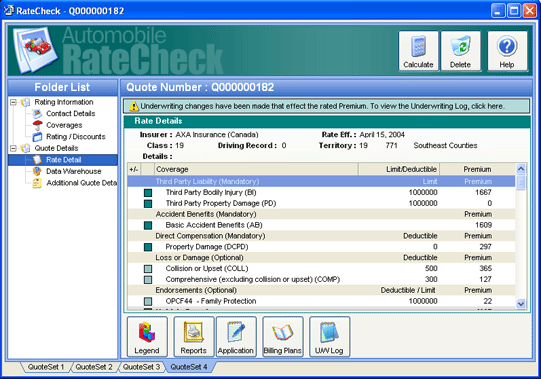Click the RateCheck title bar app icon
This screenshot has height=379, width=541.
point(8,10)
